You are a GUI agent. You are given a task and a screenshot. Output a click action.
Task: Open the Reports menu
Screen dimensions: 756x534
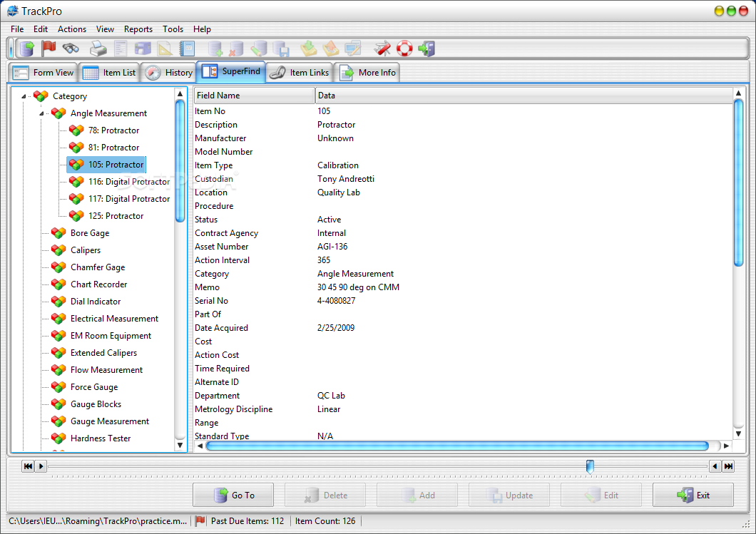click(138, 29)
